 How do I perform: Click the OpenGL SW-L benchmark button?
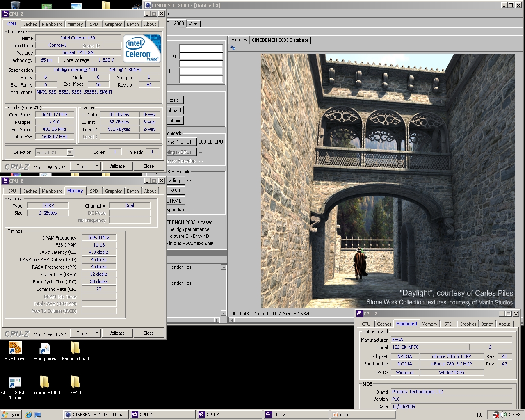(x=176, y=191)
